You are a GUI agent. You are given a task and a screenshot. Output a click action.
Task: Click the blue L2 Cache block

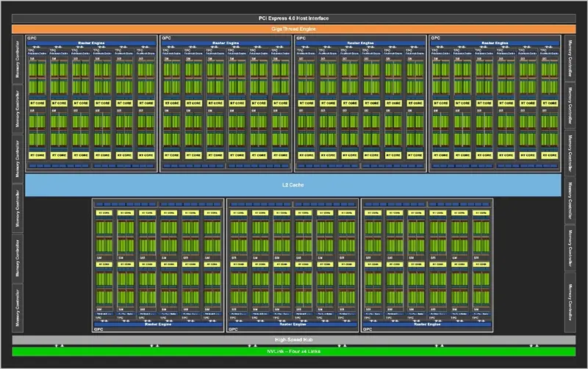pyautogui.click(x=293, y=185)
